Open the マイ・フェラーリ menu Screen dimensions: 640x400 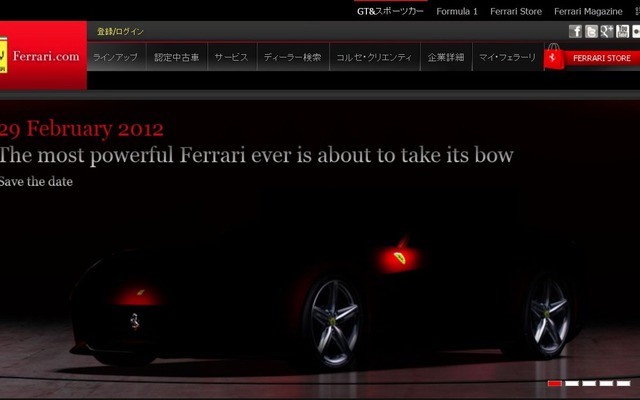pyautogui.click(x=508, y=57)
